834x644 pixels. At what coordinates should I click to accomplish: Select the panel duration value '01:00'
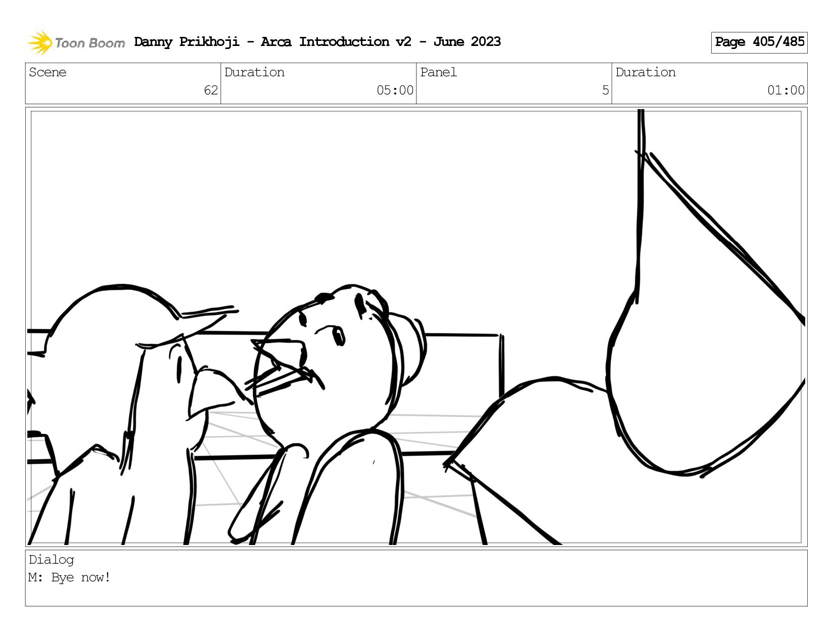(786, 90)
